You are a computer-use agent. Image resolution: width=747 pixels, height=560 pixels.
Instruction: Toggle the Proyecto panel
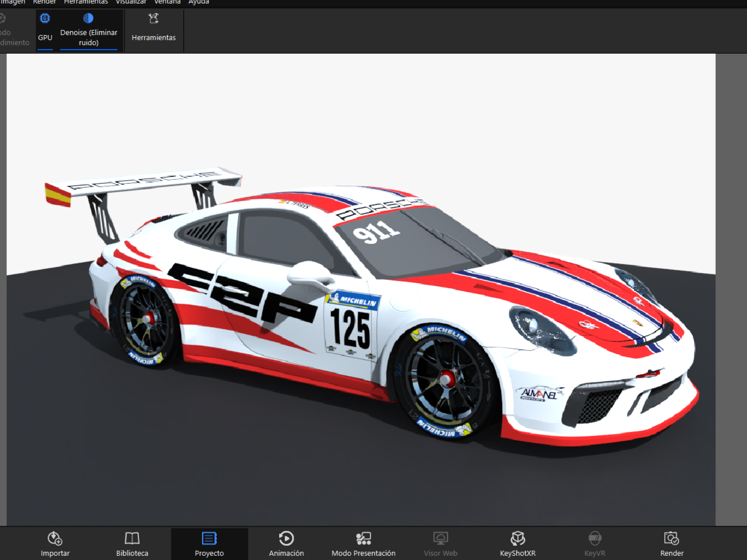coord(209,544)
